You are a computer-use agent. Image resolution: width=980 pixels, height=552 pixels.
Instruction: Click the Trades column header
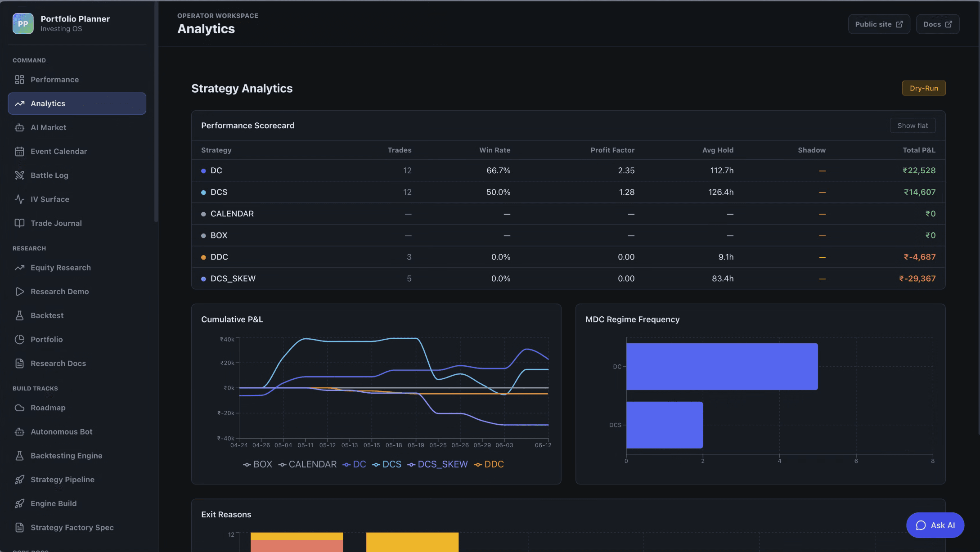[x=400, y=150]
